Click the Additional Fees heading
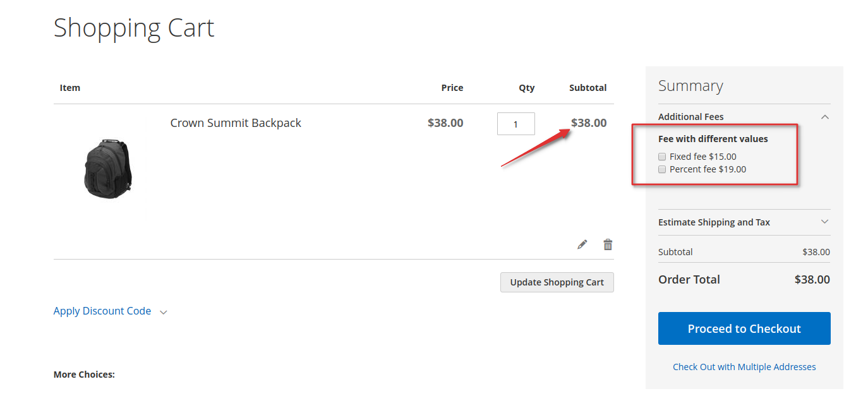Image resolution: width=868 pixels, height=408 pixels. pyautogui.click(x=691, y=117)
